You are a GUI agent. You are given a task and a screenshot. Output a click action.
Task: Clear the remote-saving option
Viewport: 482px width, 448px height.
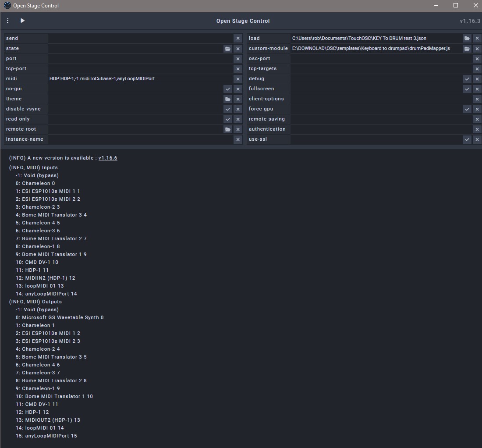coord(477,119)
